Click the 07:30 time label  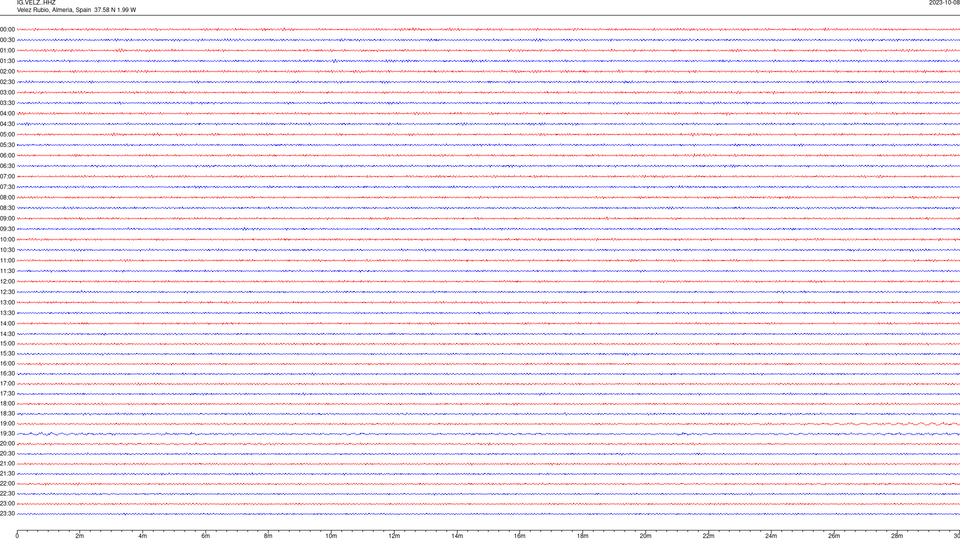click(7, 187)
